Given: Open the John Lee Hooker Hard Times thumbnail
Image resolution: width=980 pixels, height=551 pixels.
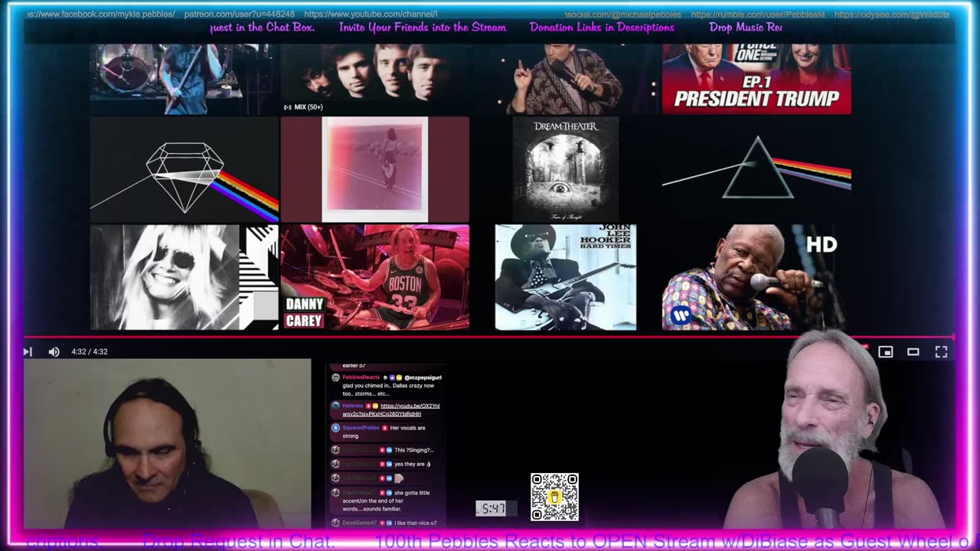Looking at the screenshot, I should coord(565,277).
